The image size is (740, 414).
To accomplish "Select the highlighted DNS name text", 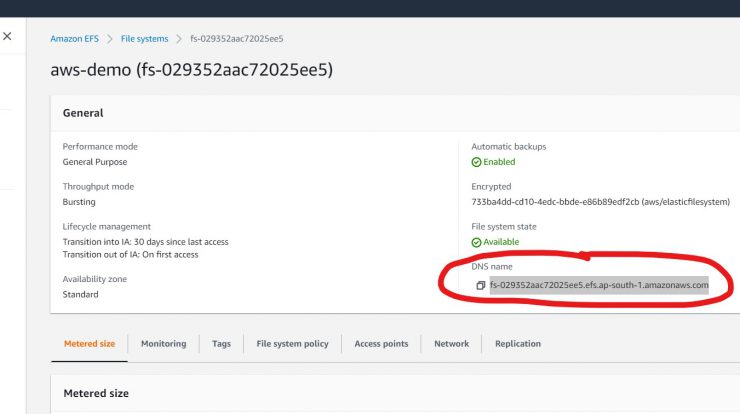I will tap(599, 285).
